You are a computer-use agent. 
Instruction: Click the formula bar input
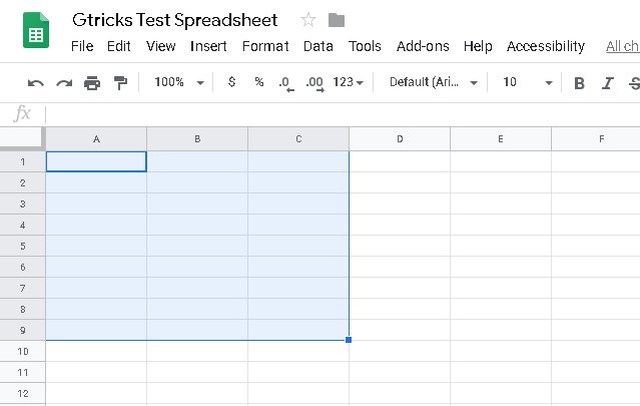click(x=340, y=114)
